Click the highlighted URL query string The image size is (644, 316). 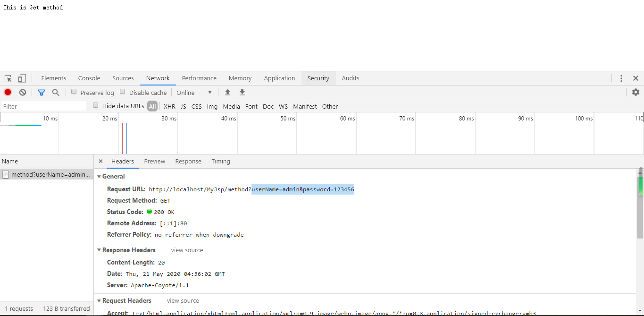pos(303,189)
